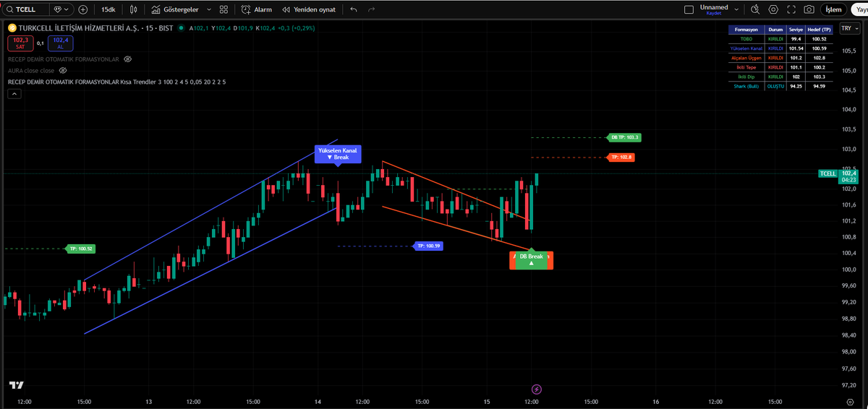Click the Hedef (TP) column header
This screenshot has width=868, height=409.
[x=820, y=29]
